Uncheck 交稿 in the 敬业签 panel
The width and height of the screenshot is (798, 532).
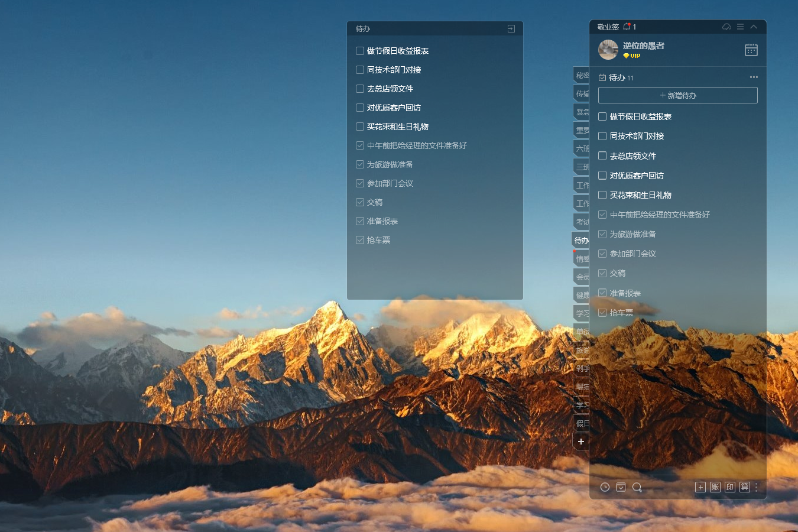pyautogui.click(x=602, y=273)
